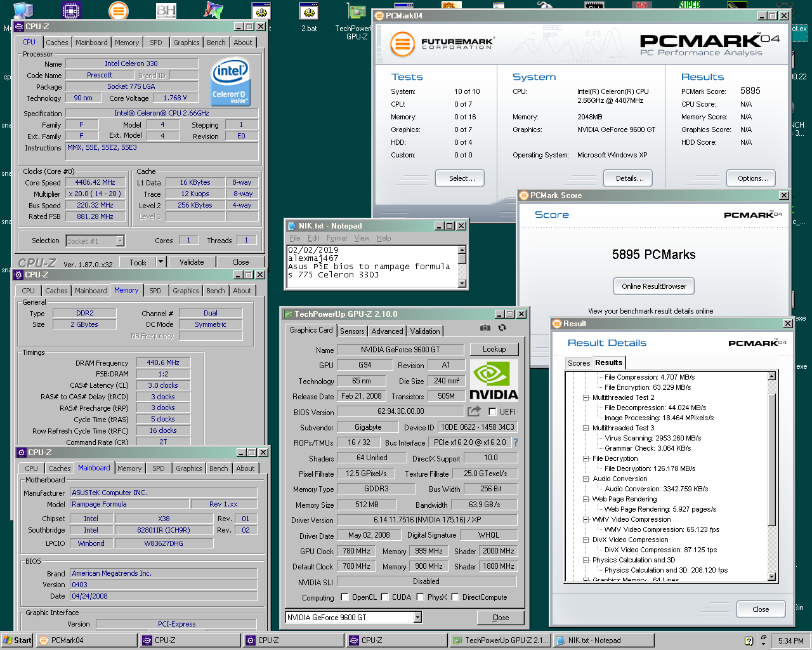This screenshot has height=650, width=812.
Task: Open the GPU selection dropdown in GPU-Z
Action: (417, 618)
